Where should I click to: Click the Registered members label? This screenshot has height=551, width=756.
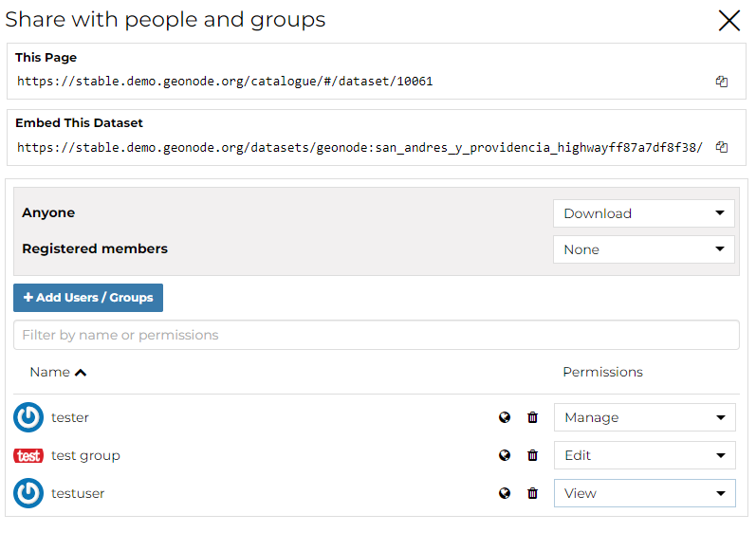coord(95,248)
